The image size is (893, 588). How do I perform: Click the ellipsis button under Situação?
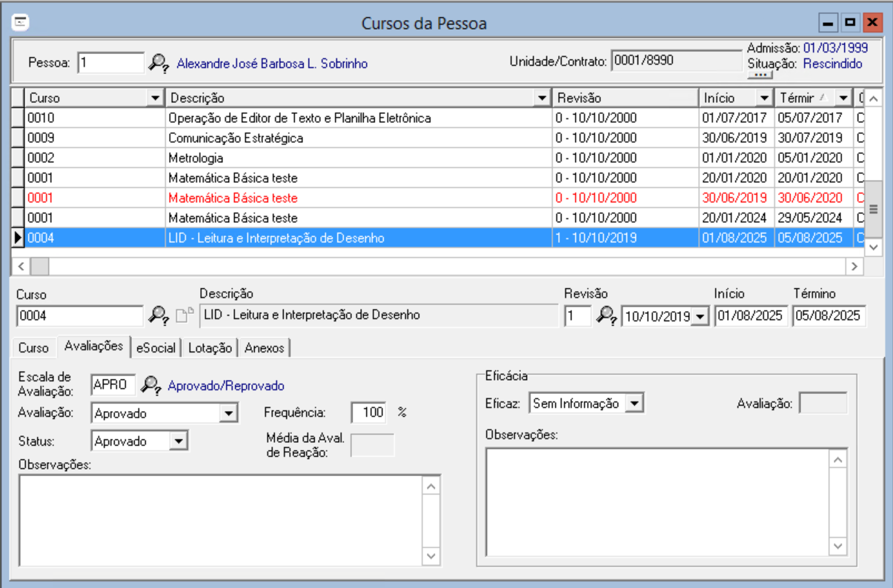(x=759, y=76)
